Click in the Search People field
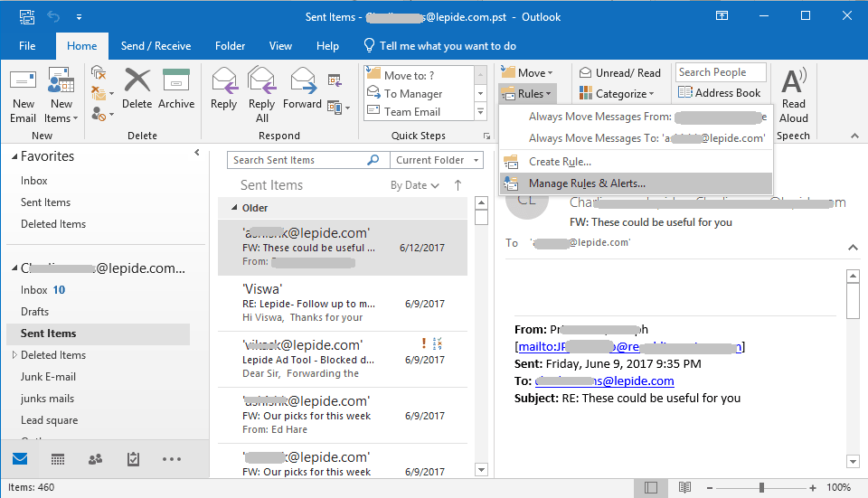The image size is (868, 498). [x=721, y=72]
